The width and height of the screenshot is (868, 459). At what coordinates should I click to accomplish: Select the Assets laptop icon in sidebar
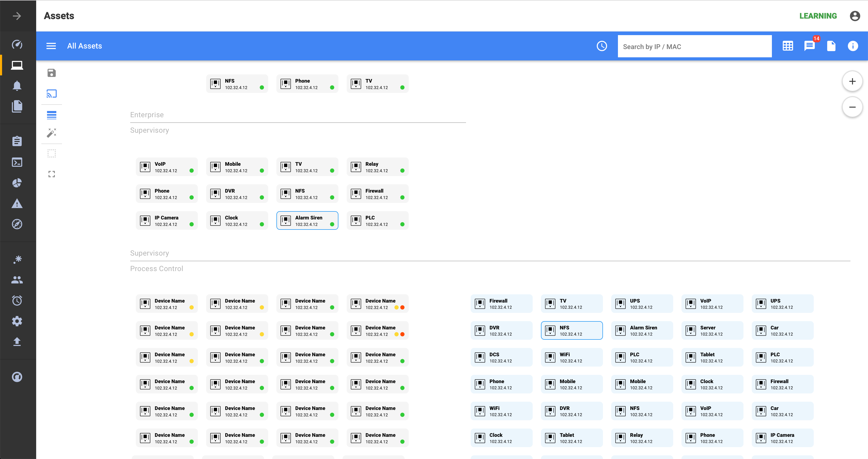click(17, 65)
